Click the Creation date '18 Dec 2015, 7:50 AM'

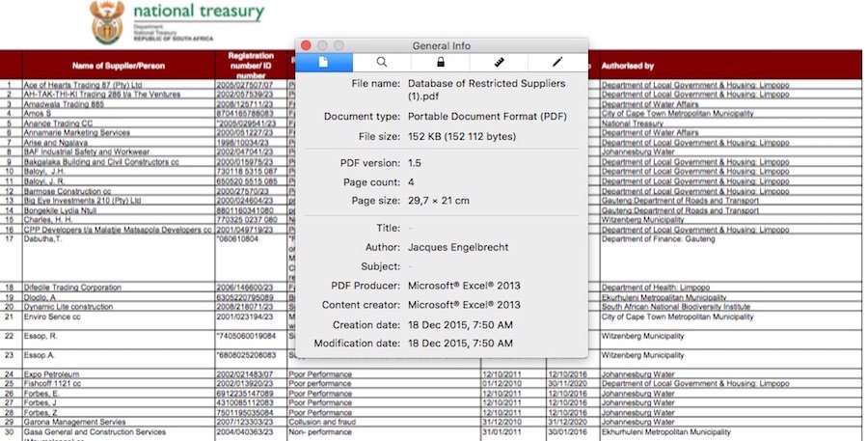tap(460, 324)
